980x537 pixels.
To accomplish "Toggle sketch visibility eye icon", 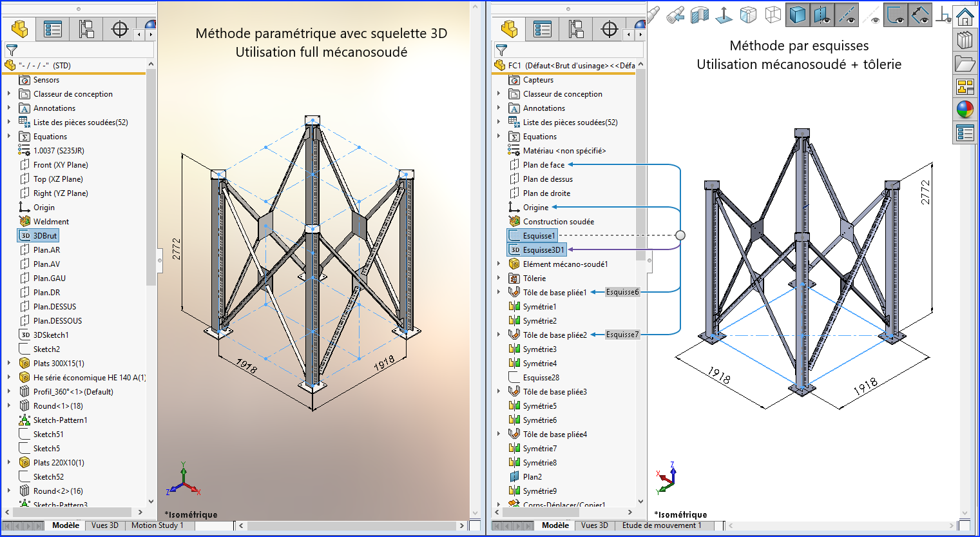I will click(896, 15).
